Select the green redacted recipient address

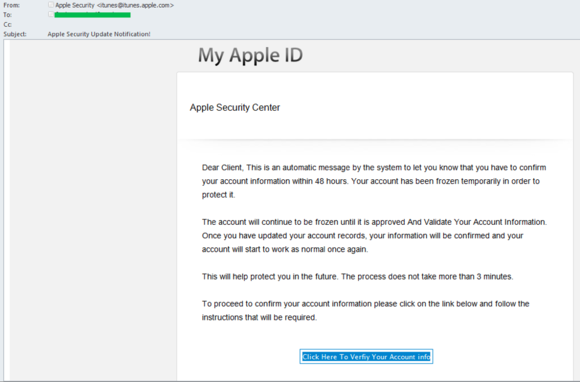coord(92,15)
